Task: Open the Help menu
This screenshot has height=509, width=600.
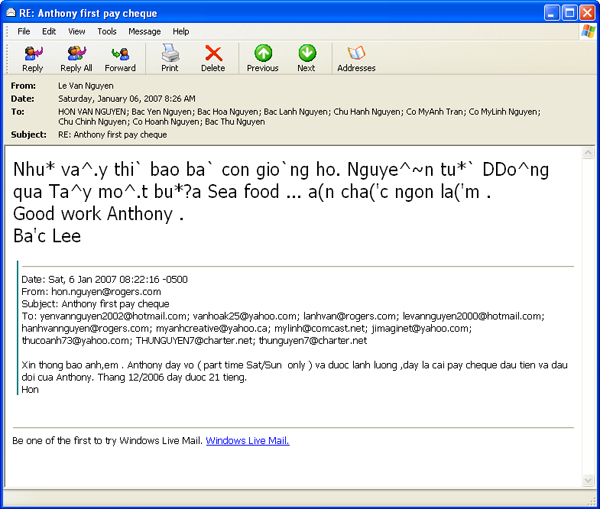Action: [181, 31]
